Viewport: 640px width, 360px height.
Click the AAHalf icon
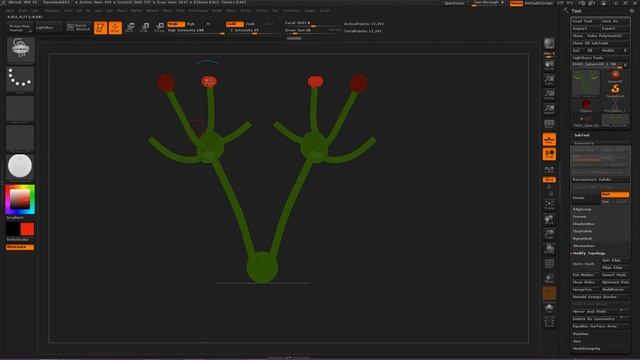point(549,109)
